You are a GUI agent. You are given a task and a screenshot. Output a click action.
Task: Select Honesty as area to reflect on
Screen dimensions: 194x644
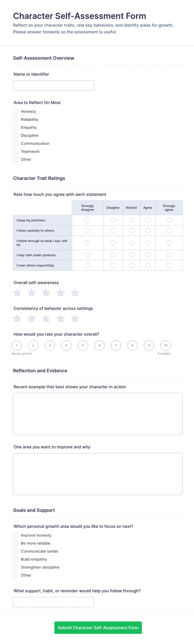pyautogui.click(x=15, y=111)
